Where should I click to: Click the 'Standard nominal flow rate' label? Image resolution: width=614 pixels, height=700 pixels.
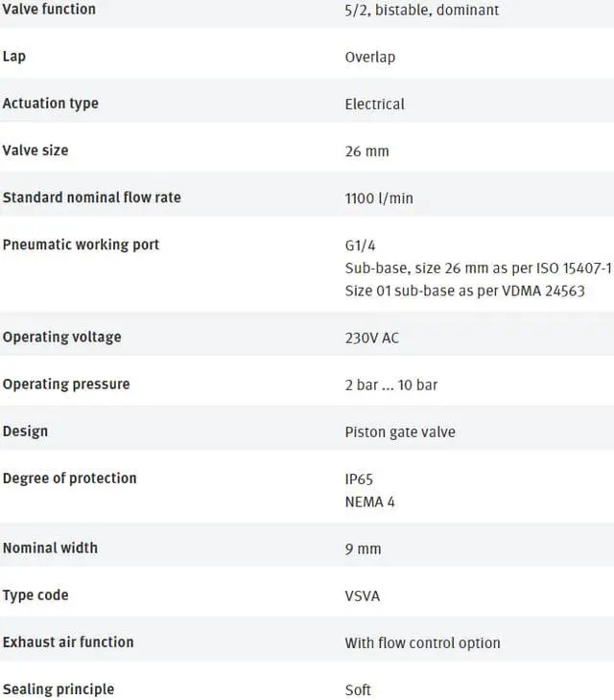[91, 198]
